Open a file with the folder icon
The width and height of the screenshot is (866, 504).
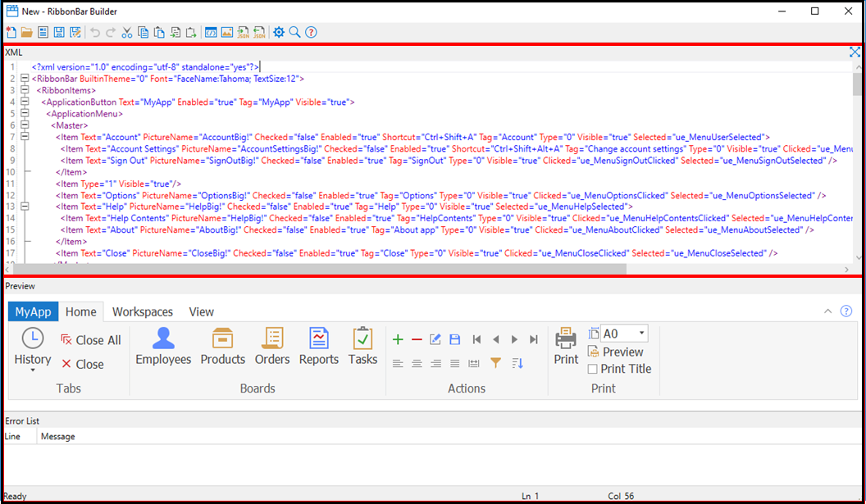26,32
